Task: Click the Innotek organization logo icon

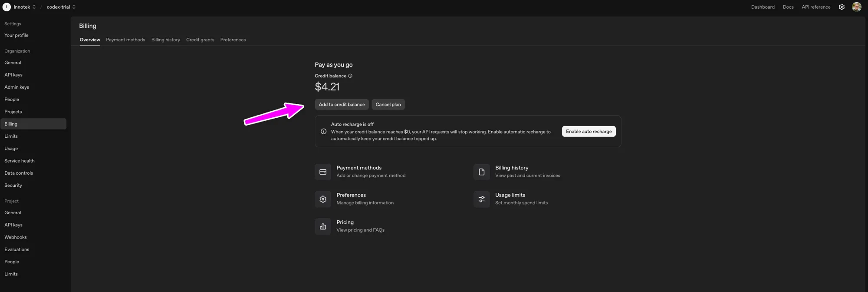Action: click(7, 7)
